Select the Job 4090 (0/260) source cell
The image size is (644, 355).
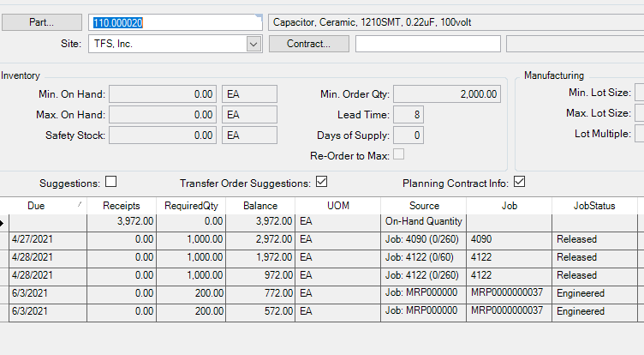(x=423, y=239)
